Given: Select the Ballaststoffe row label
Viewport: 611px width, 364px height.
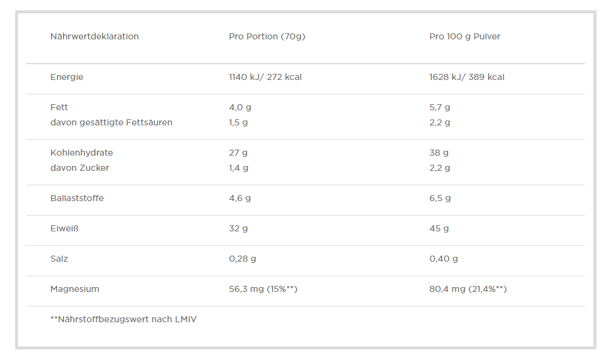Looking at the screenshot, I should 77,198.
